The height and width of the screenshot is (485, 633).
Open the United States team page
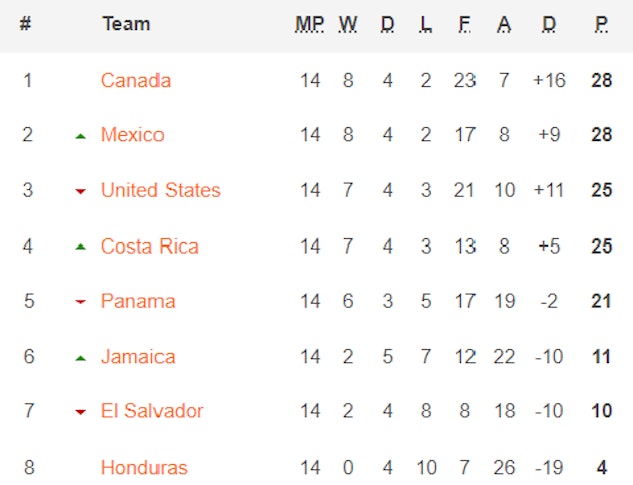pos(160,190)
